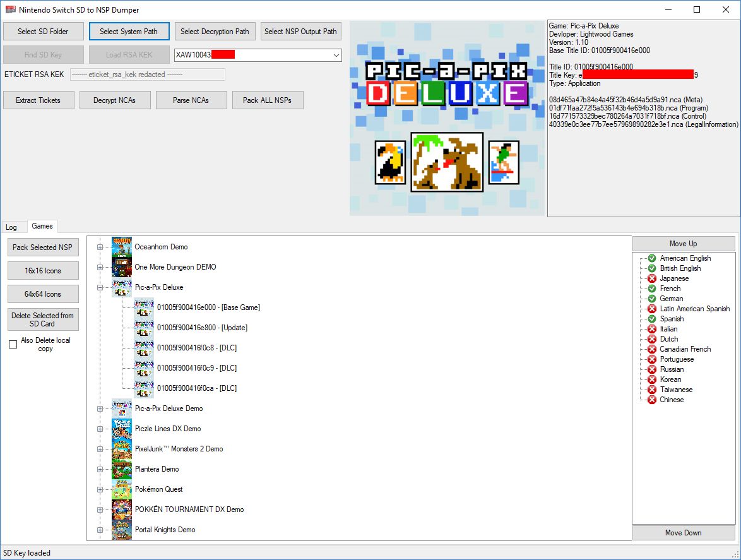Click the Plantera Demo icon

[121, 469]
